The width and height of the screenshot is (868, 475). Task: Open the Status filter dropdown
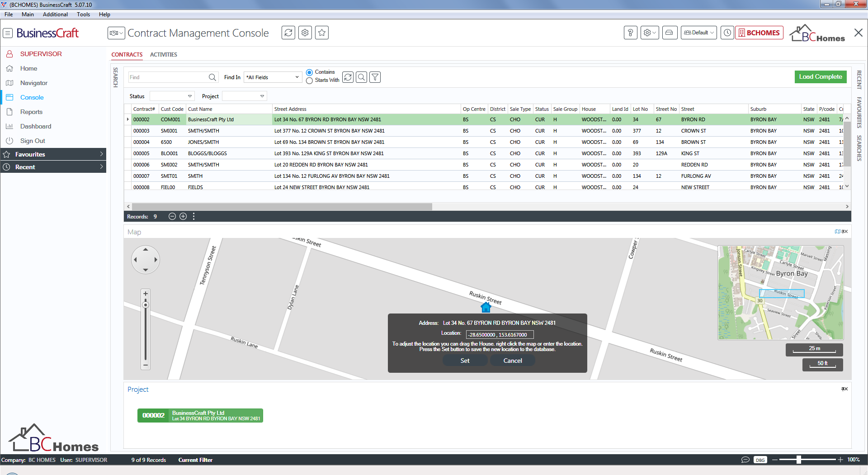(x=172, y=96)
